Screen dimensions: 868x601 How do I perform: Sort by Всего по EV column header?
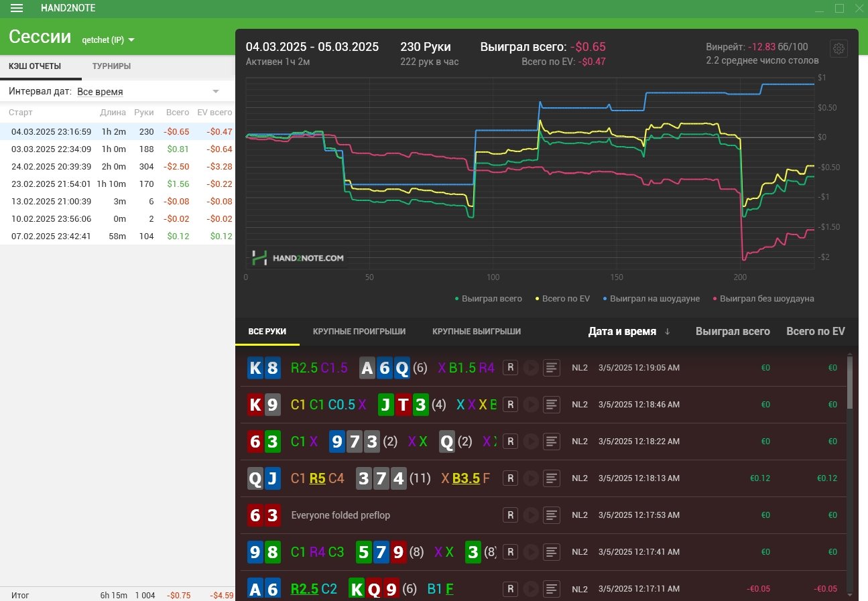(x=816, y=331)
